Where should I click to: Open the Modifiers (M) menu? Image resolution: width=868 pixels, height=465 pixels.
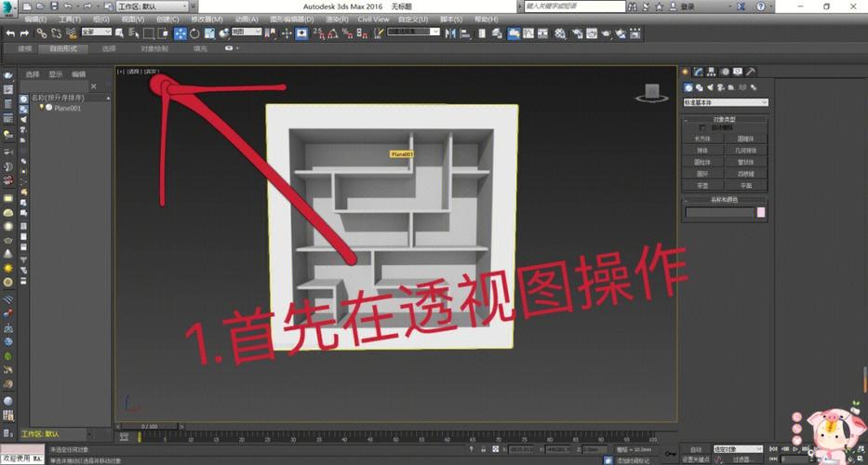coord(207,20)
